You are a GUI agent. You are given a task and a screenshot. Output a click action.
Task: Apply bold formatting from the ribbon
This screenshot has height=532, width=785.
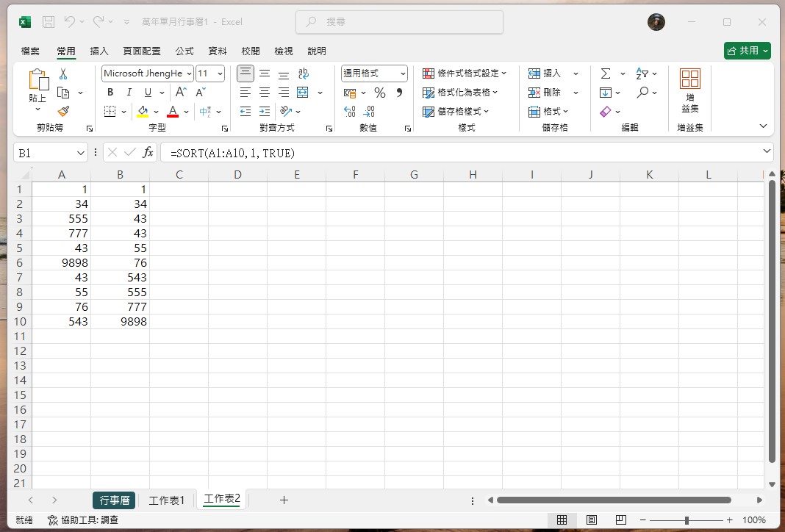110,92
